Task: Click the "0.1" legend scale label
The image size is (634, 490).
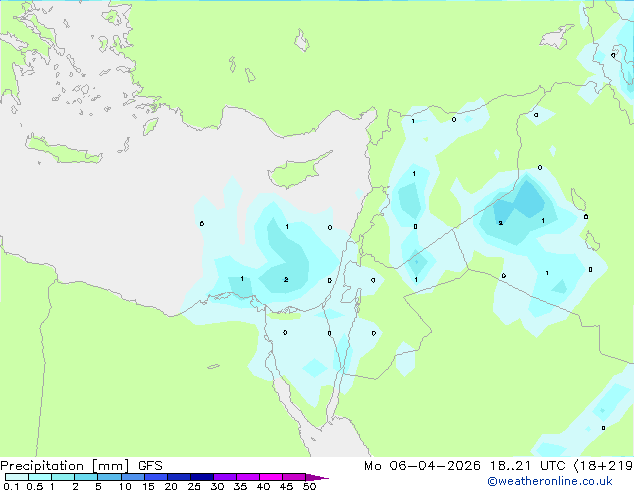Action: pos(11,486)
